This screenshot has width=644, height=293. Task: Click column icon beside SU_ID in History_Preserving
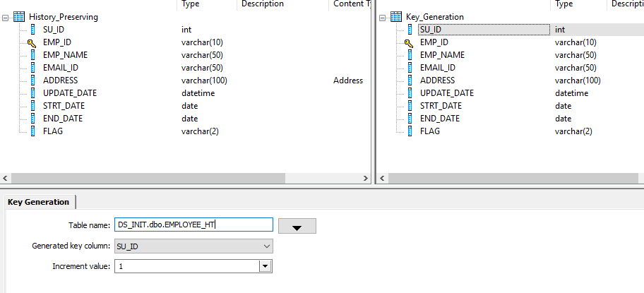tap(33, 30)
